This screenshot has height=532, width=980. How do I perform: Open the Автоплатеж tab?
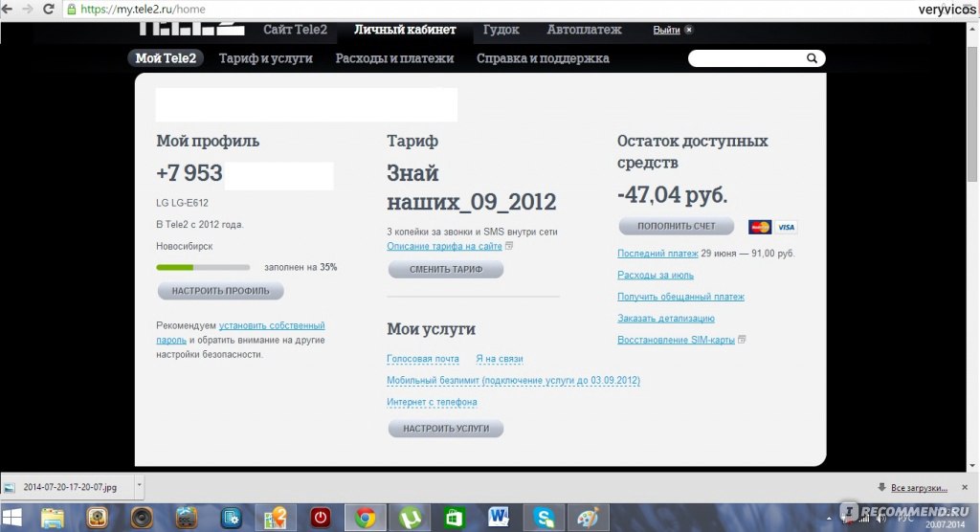tap(585, 30)
